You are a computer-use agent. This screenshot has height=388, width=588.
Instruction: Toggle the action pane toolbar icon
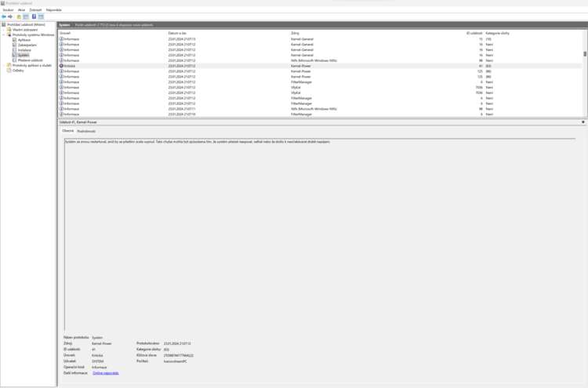(x=41, y=16)
